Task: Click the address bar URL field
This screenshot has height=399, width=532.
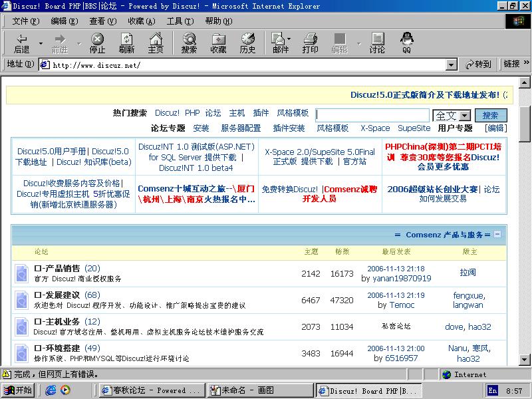Action: tap(247, 65)
